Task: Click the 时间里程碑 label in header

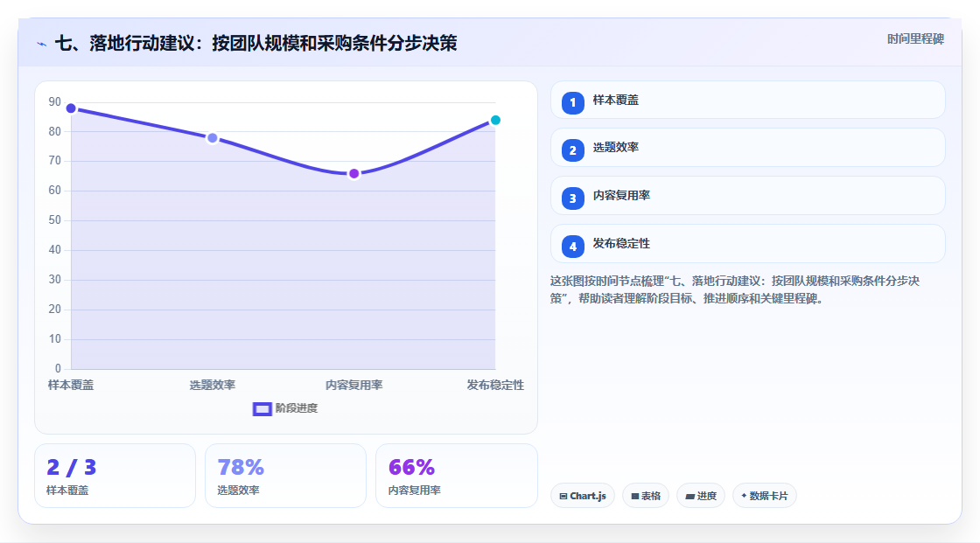Action: [915, 38]
